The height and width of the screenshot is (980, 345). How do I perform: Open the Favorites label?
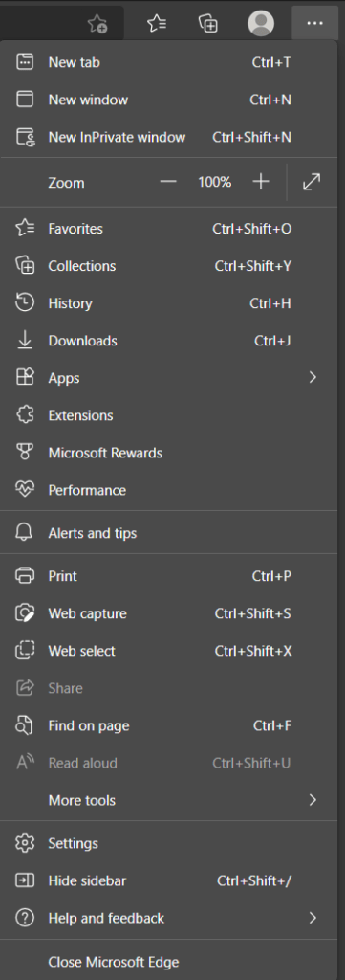click(75, 229)
